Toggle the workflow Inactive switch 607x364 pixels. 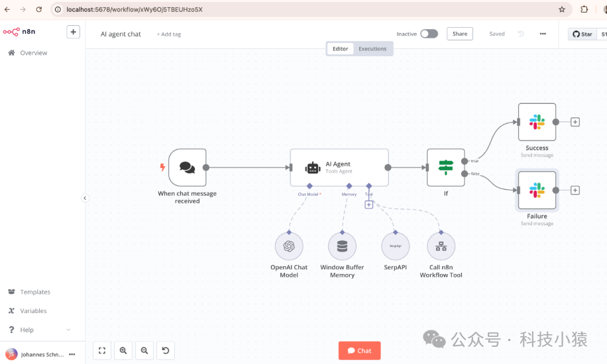[429, 34]
